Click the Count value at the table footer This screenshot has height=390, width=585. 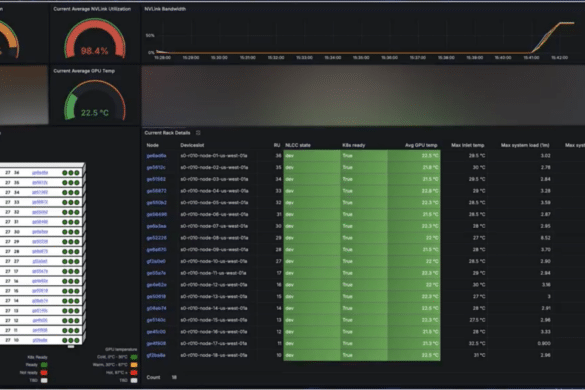click(174, 377)
